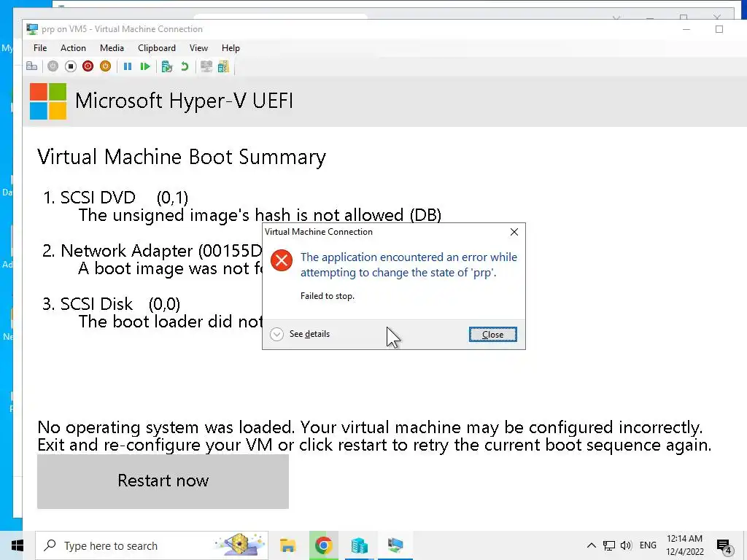Turn off the VM with the black stop icon

click(x=71, y=66)
